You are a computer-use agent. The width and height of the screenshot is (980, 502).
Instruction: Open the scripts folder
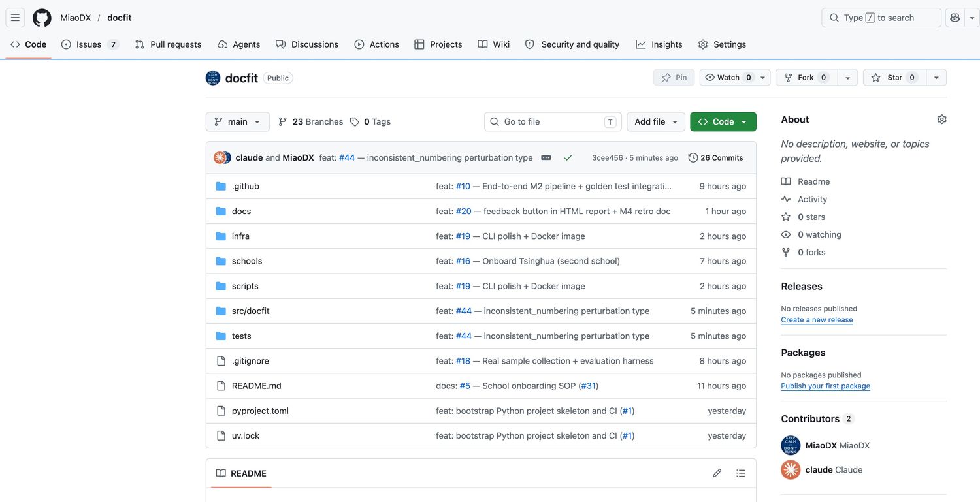pos(245,286)
